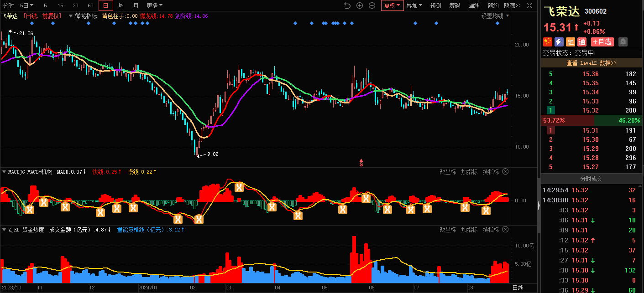Collapse the MACDJG indicator panel triangle
The image size is (644, 293).
(x=4, y=172)
